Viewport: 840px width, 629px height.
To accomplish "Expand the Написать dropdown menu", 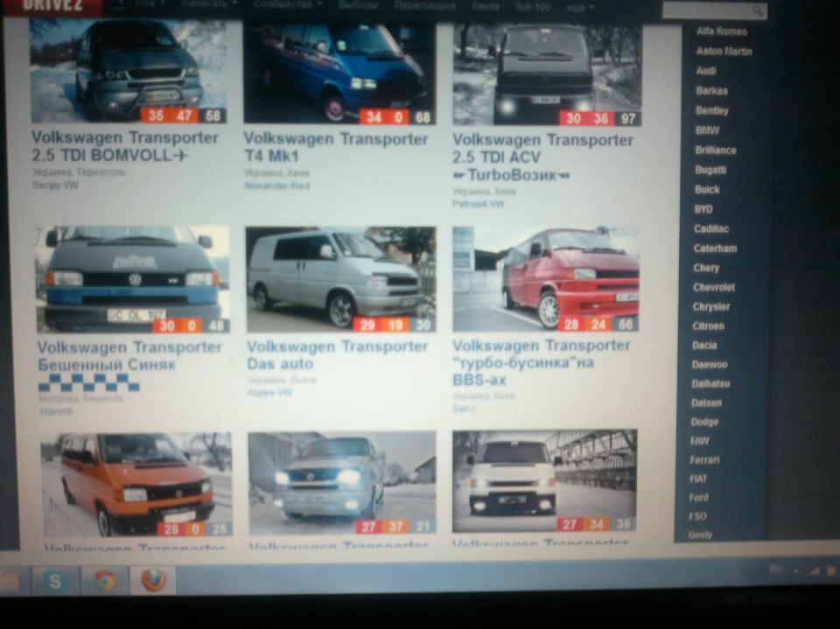I will tap(209, 4).
